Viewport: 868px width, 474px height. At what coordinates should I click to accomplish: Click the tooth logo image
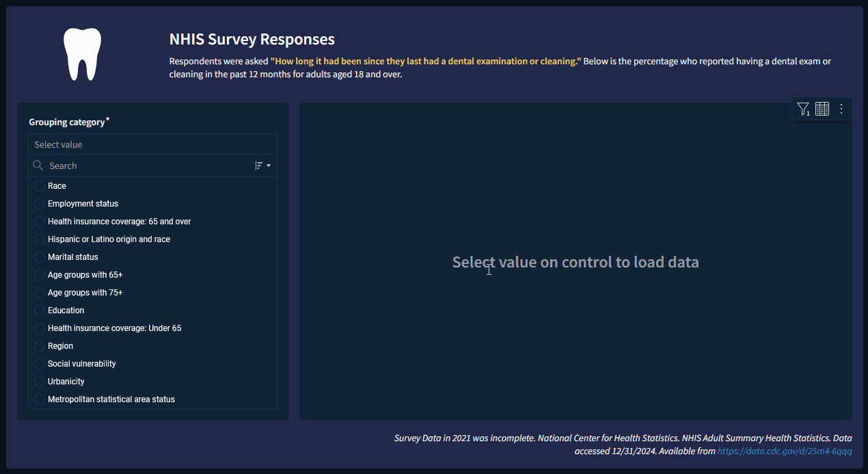tap(82, 53)
